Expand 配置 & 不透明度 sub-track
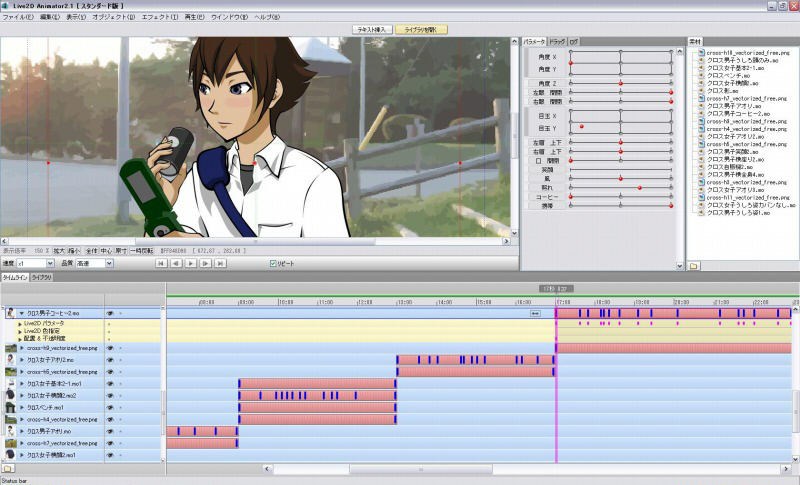Screen dimensions: 800x485 click(x=20, y=339)
